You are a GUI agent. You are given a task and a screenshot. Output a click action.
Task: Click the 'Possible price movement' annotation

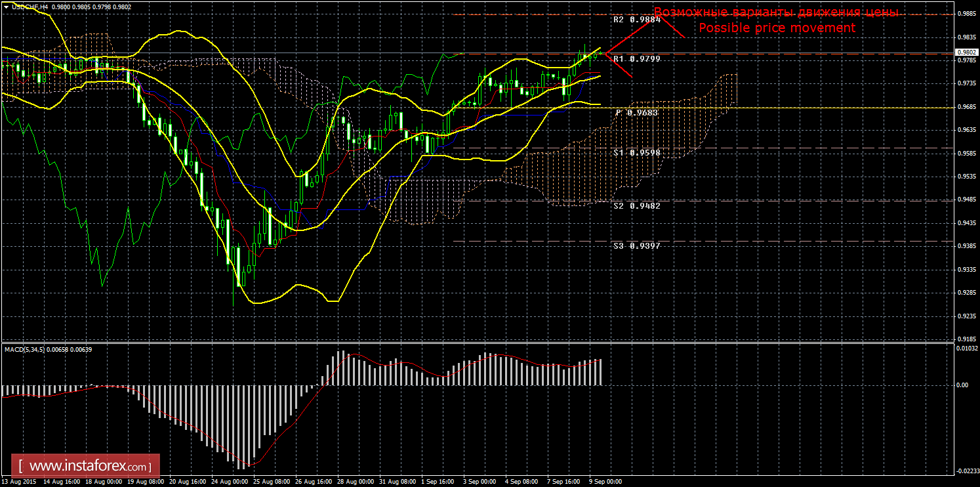coord(777,28)
